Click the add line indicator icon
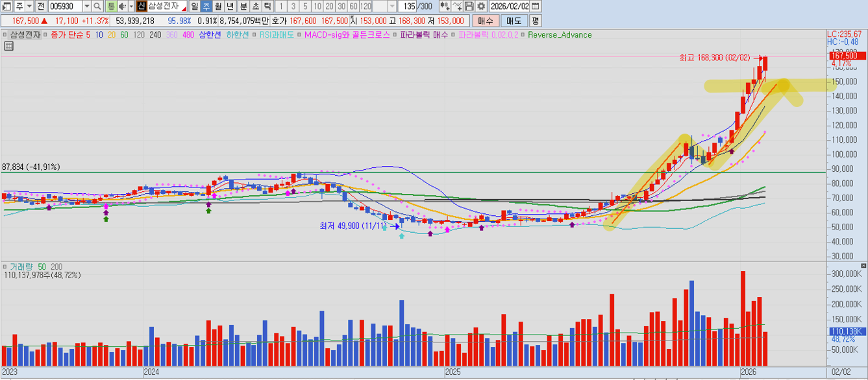The image size is (868, 380). click(x=457, y=6)
